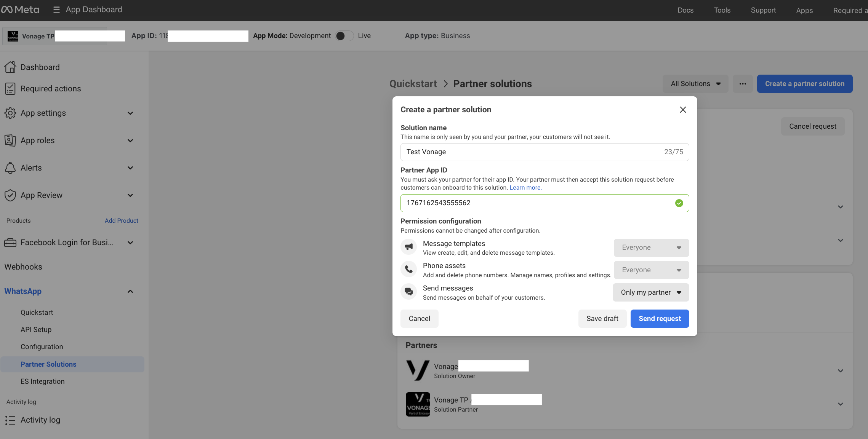Open Webhooks in the sidebar
This screenshot has width=868, height=439.
click(23, 267)
